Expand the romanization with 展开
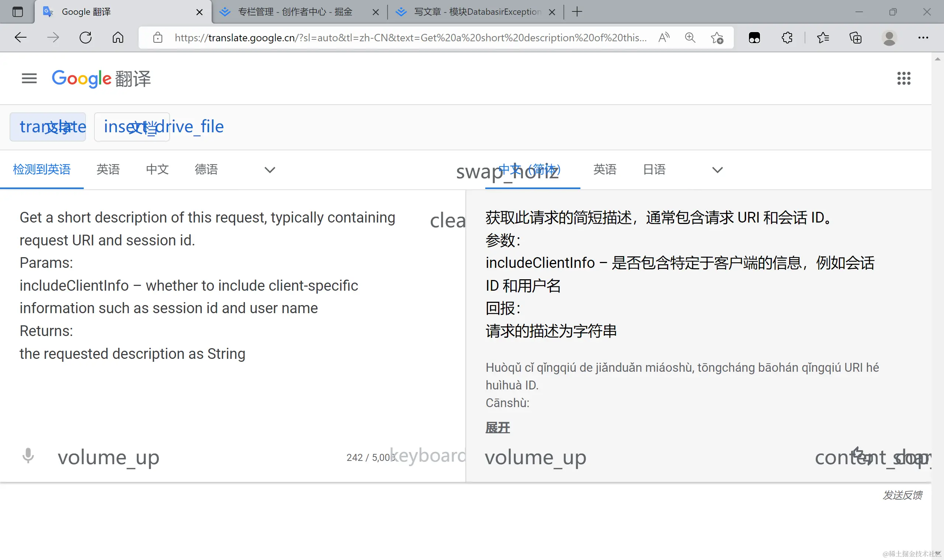944x560 pixels. click(497, 427)
